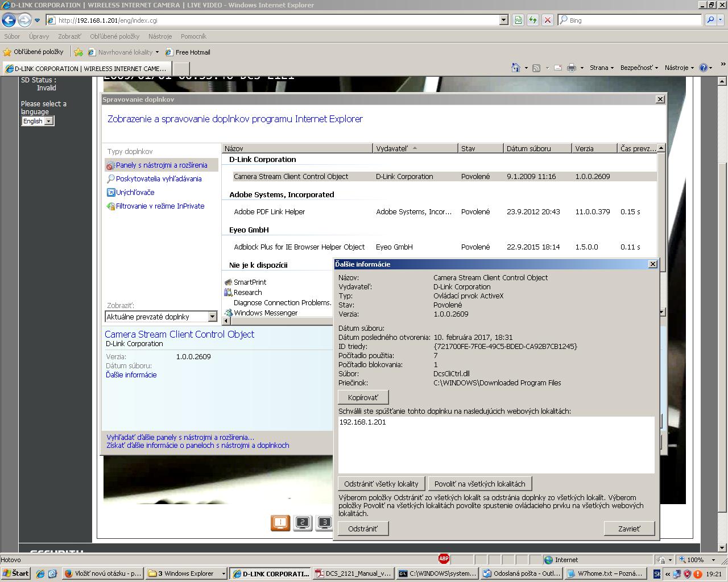Toggle Compatibility View icon in address bar
This screenshot has height=582, width=728.
click(518, 20)
